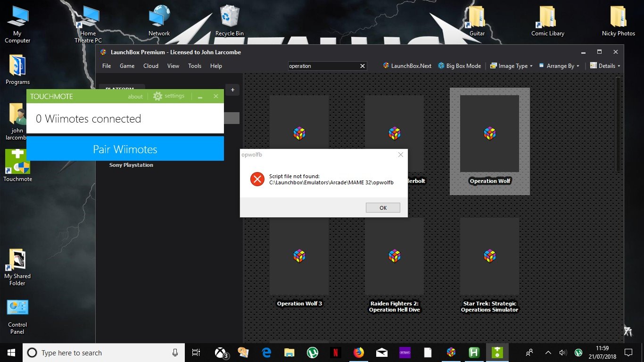Open Comic Libary folder
The width and height of the screenshot is (644, 362).
click(548, 21)
